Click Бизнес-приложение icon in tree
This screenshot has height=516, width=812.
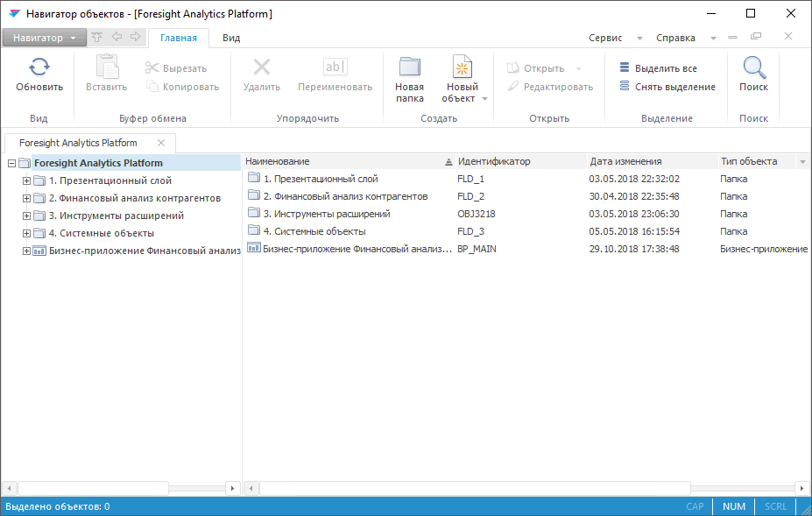(39, 251)
